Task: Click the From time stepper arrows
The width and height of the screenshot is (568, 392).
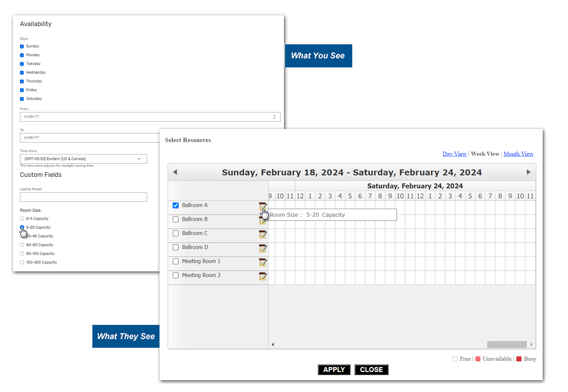Action: click(275, 117)
